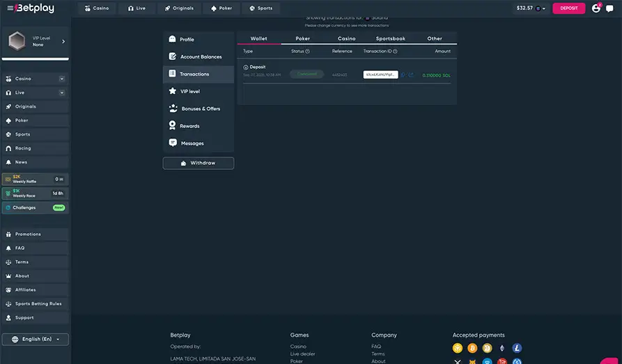622x364 pixels.
Task: Open the user account avatar icon
Action: 596,8
